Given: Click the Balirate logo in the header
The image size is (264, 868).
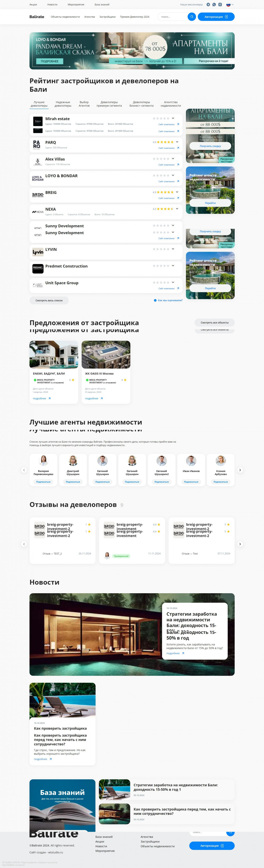Looking at the screenshot, I should pyautogui.click(x=37, y=17).
